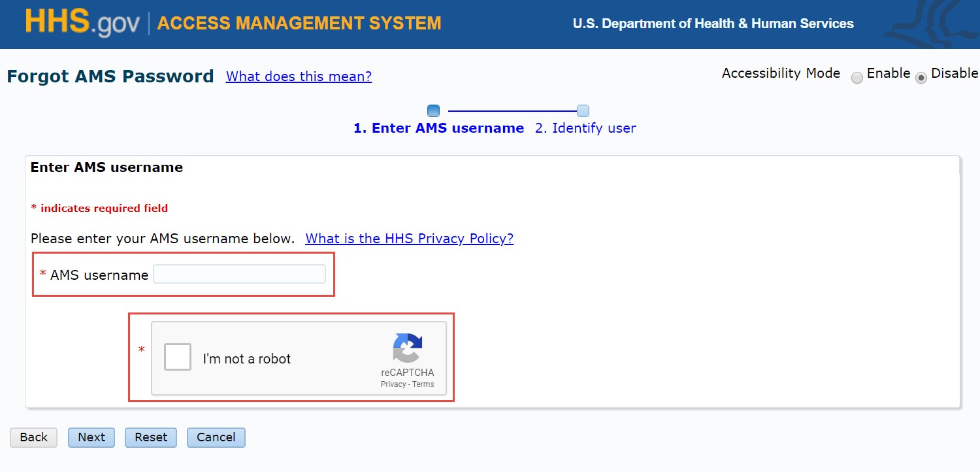Click into the AMS username field
Viewport: 980px width, 472px height.
click(x=239, y=275)
